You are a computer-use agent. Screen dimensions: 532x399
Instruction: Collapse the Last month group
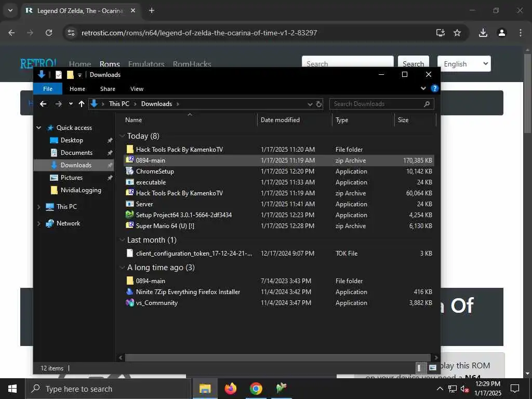coord(122,240)
